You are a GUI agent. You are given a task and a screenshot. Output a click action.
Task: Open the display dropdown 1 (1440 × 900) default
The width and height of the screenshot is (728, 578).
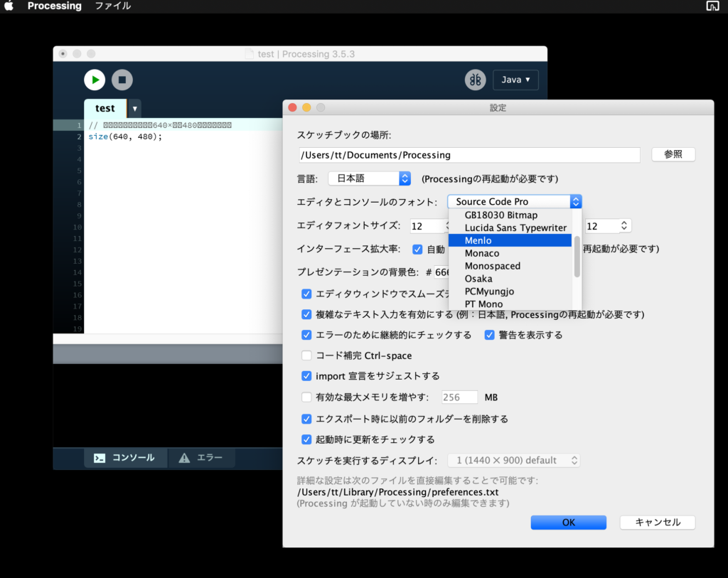(513, 460)
